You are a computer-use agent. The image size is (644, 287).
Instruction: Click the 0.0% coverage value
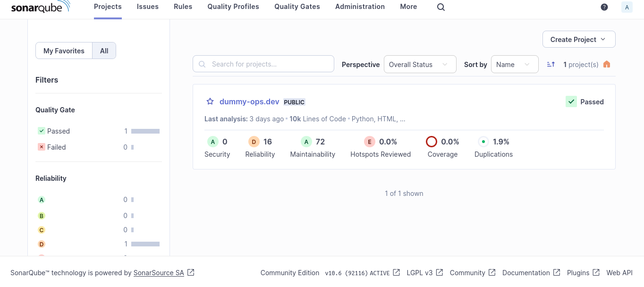pyautogui.click(x=450, y=142)
